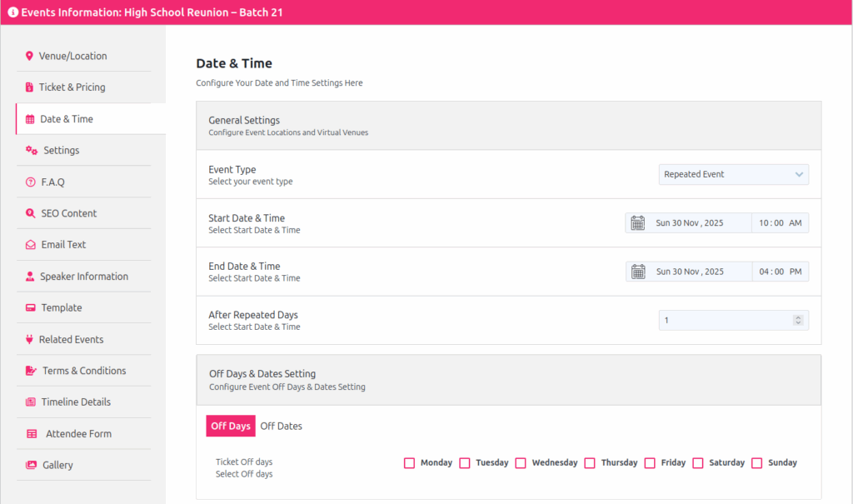
Task: Open the Timeline Details sidebar item
Action: [84, 402]
